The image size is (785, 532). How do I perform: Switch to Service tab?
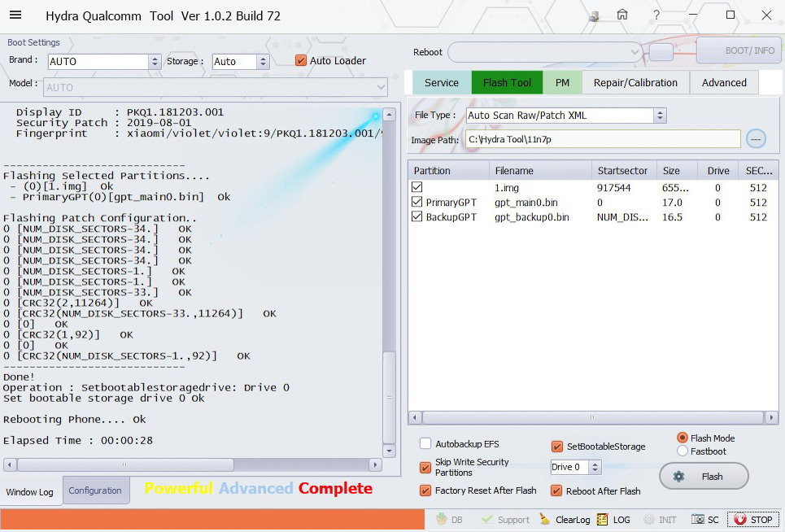point(442,83)
